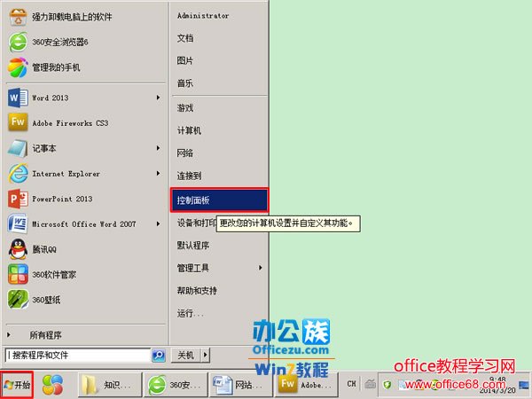The height and width of the screenshot is (399, 532).
Task: Click the PowerPoint 2013 label text
Action: (x=62, y=199)
